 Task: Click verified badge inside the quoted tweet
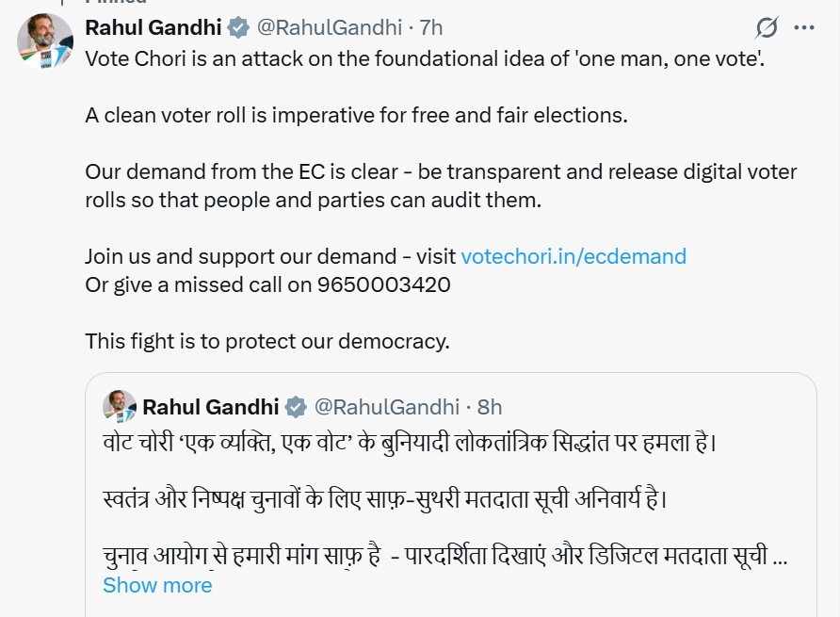coord(296,407)
